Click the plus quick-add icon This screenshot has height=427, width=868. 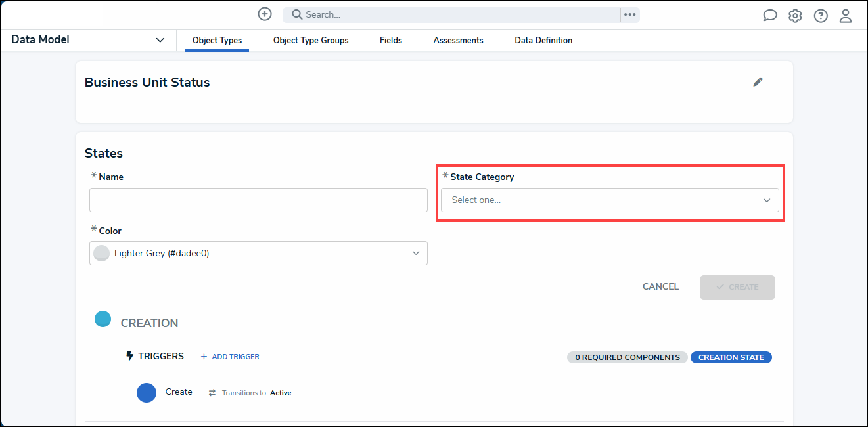(x=265, y=14)
